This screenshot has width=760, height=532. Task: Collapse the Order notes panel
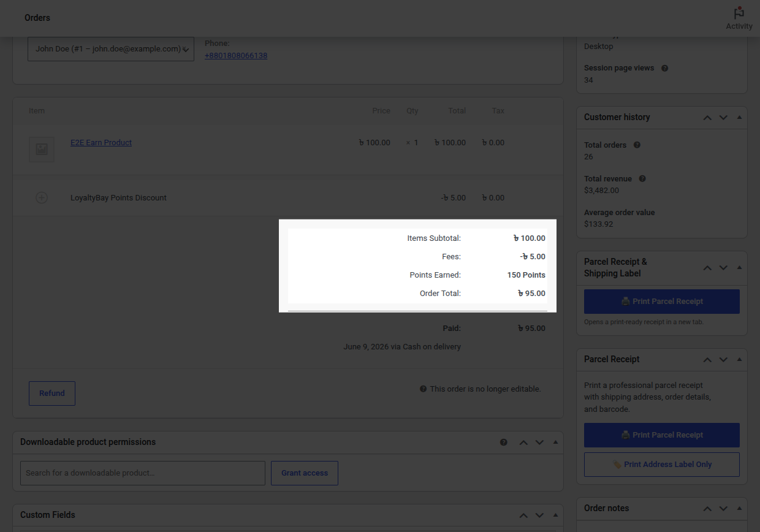tap(739, 508)
